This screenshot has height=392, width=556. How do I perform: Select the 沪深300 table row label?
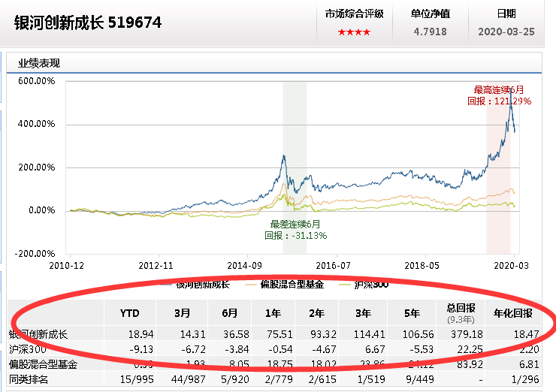[27, 349]
